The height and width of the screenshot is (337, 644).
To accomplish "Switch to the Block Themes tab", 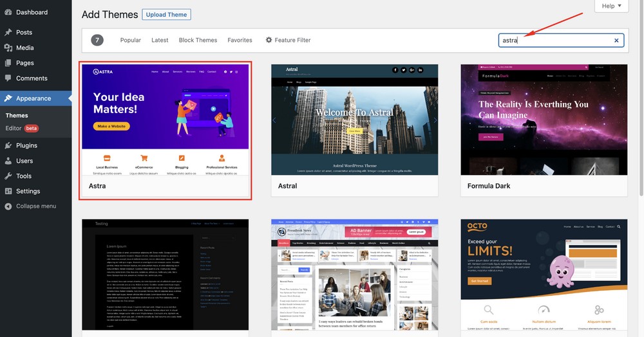I will (198, 40).
